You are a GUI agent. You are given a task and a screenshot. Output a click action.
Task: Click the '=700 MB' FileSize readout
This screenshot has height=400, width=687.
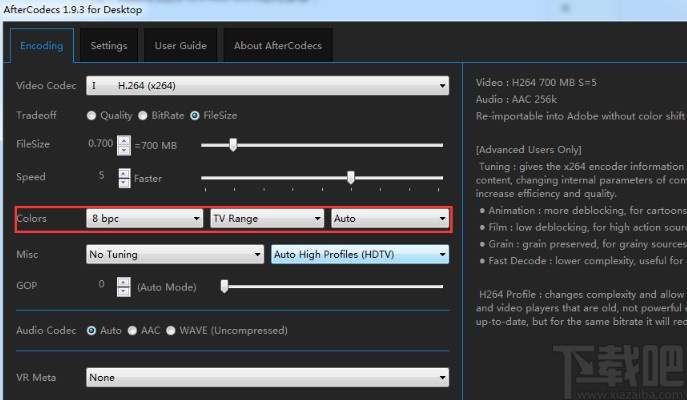pyautogui.click(x=156, y=145)
